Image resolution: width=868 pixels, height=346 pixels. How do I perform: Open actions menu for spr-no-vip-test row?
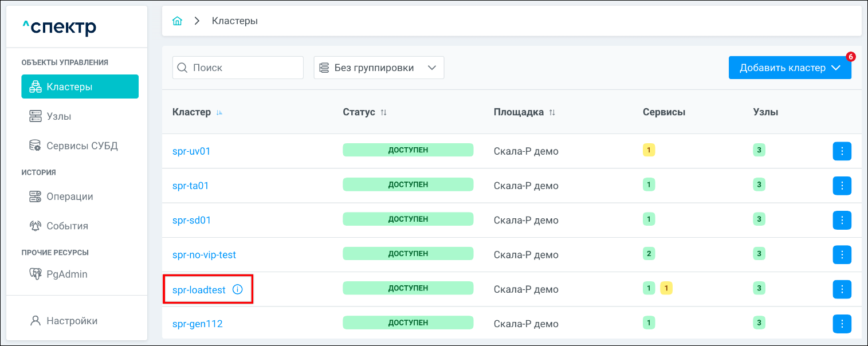(x=842, y=254)
